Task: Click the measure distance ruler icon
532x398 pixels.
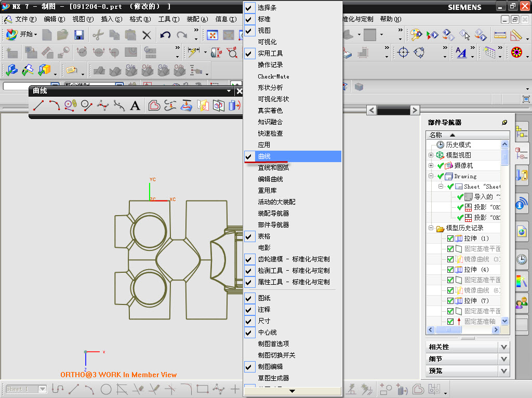Action: [500, 35]
